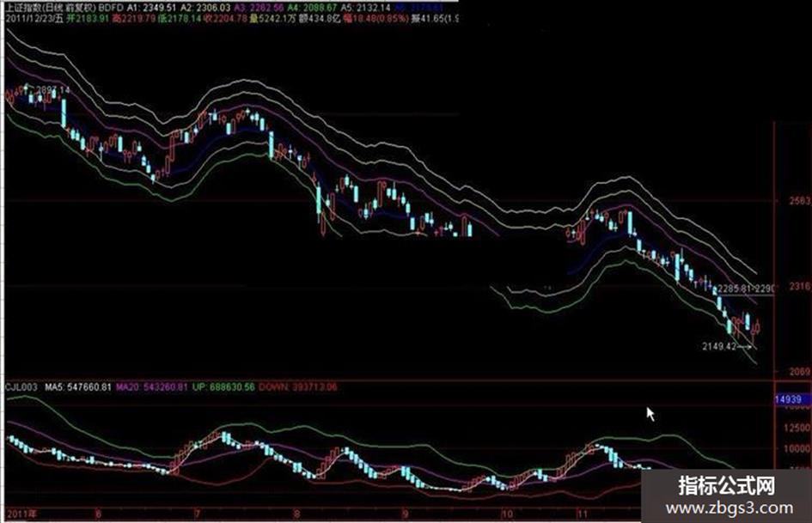Click the 2897.14 high price marker
The image size is (812, 523).
point(52,90)
